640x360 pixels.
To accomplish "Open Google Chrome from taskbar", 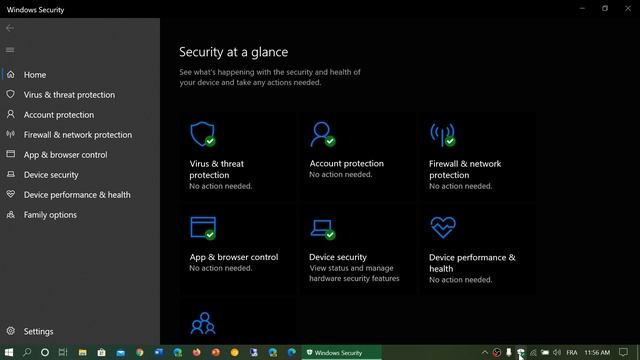I will (x=140, y=352).
